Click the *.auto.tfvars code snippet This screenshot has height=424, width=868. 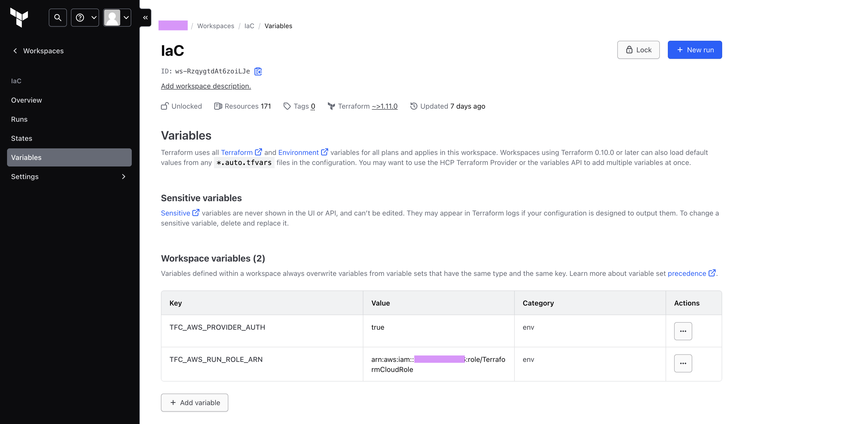pyautogui.click(x=244, y=162)
